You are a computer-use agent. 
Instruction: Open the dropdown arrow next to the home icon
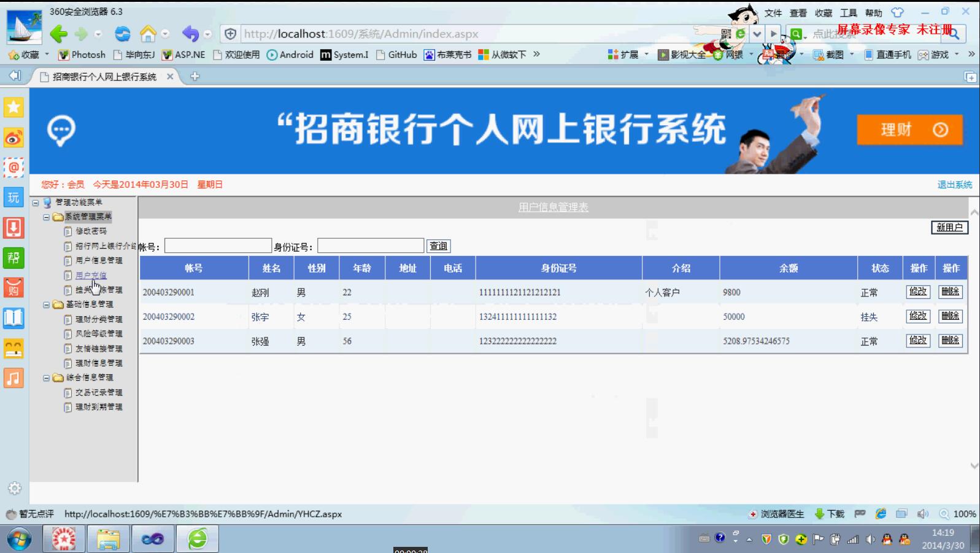coord(165,34)
